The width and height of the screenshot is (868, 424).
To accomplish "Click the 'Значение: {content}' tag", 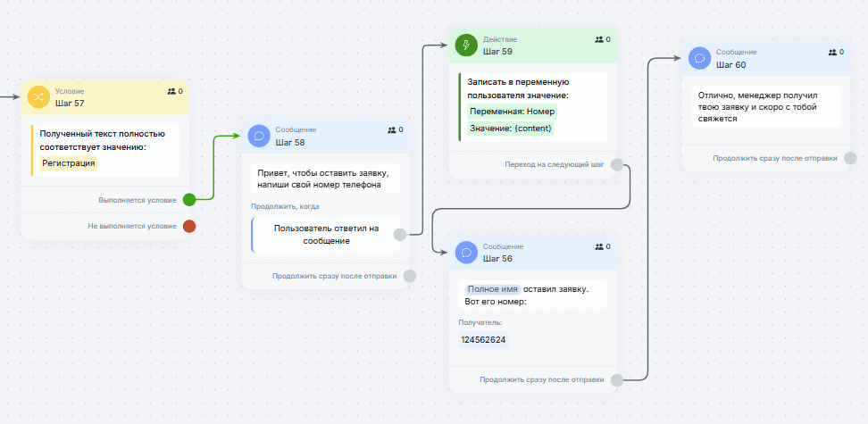I will 511,129.
